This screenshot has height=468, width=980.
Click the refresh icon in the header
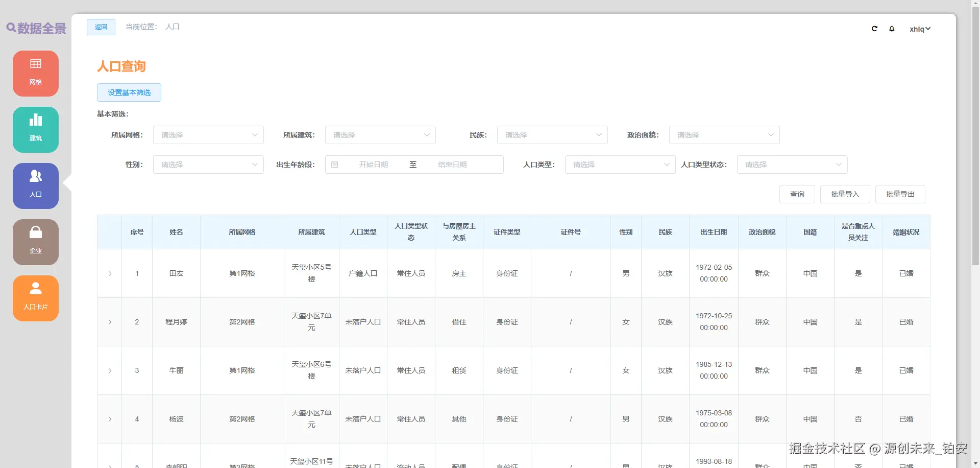(x=874, y=29)
